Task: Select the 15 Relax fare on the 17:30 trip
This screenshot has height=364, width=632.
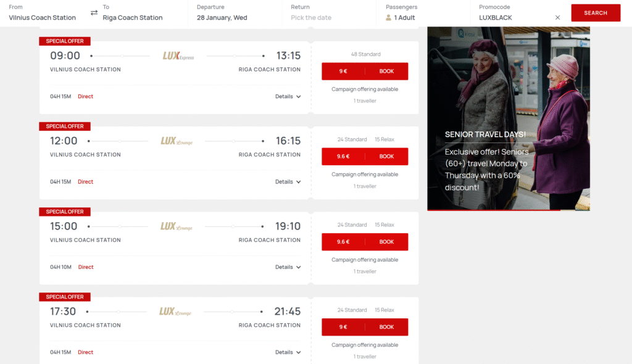Action: pyautogui.click(x=384, y=309)
